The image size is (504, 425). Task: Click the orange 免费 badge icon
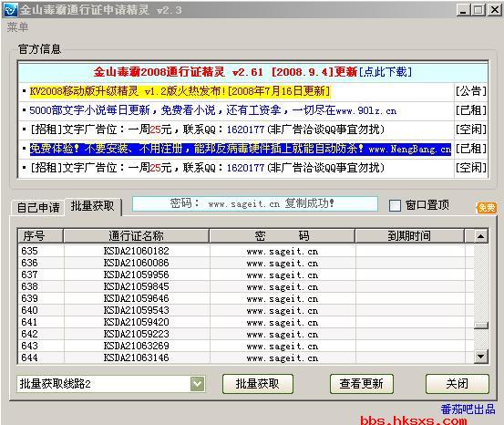[487, 208]
